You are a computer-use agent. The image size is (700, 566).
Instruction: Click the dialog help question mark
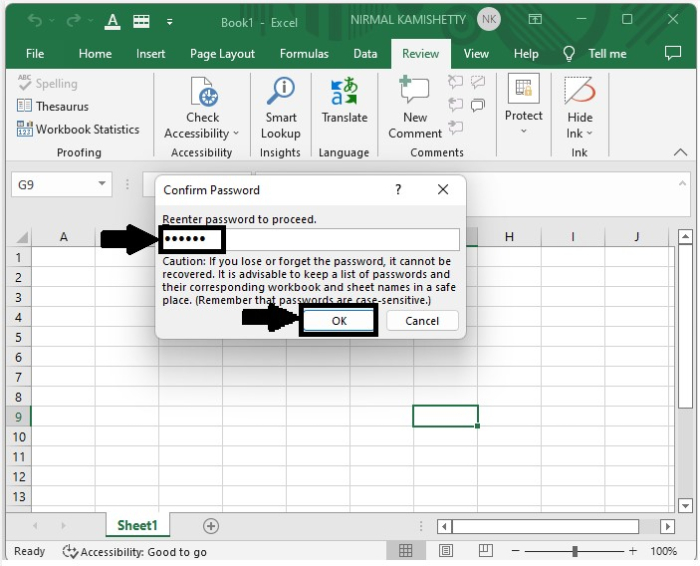point(398,190)
